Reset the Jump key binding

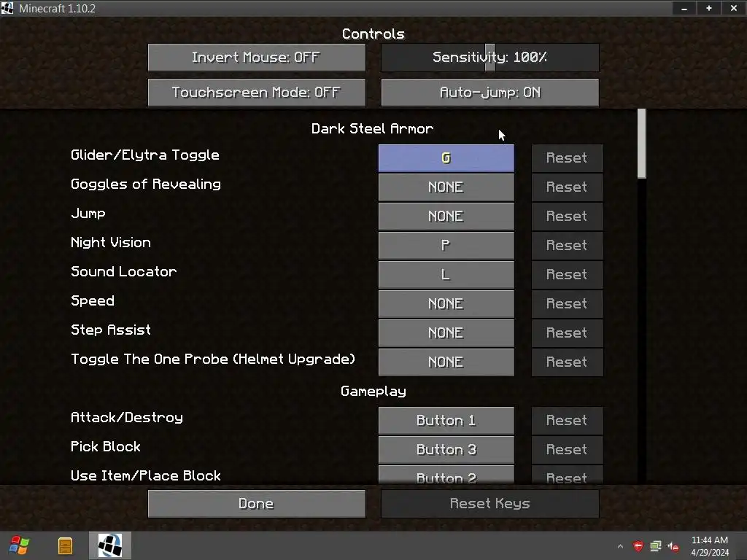567,216
